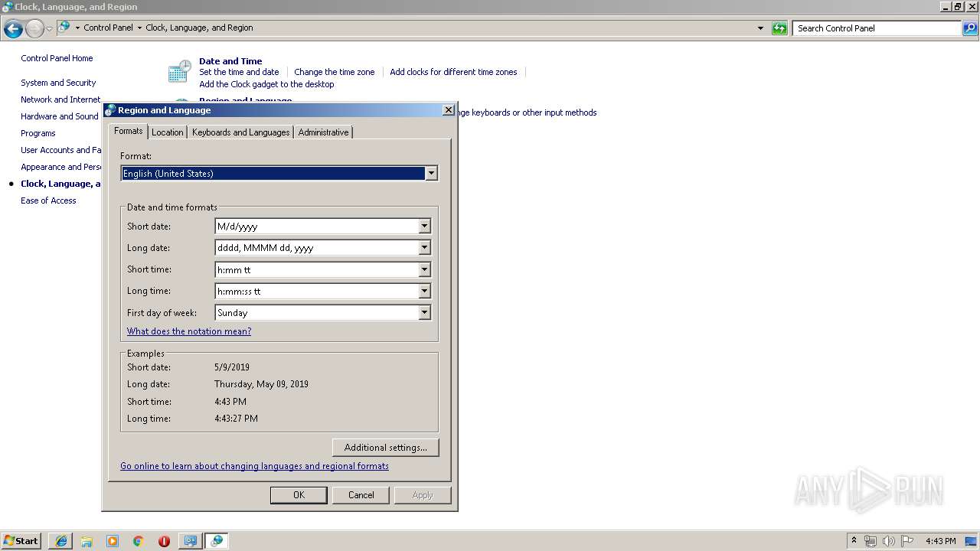Screen dimensions: 980x551
Task: Click the Additional settings button
Action: click(x=386, y=448)
